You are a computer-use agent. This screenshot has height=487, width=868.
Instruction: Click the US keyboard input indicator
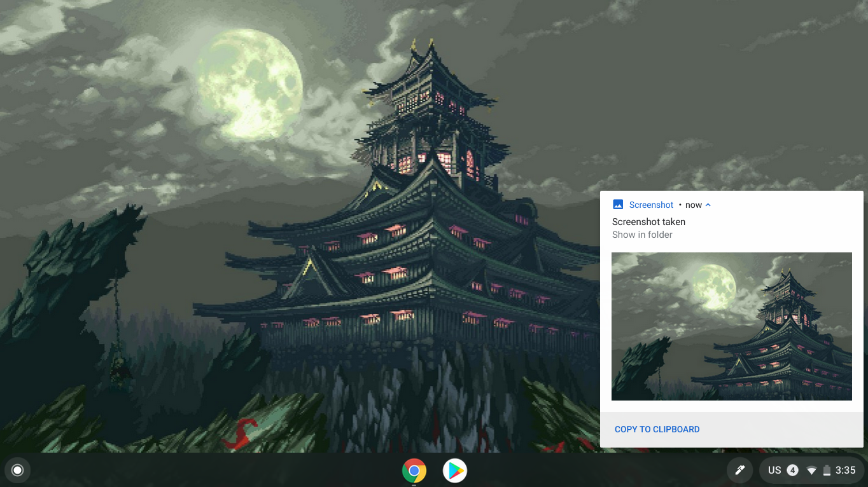774,470
